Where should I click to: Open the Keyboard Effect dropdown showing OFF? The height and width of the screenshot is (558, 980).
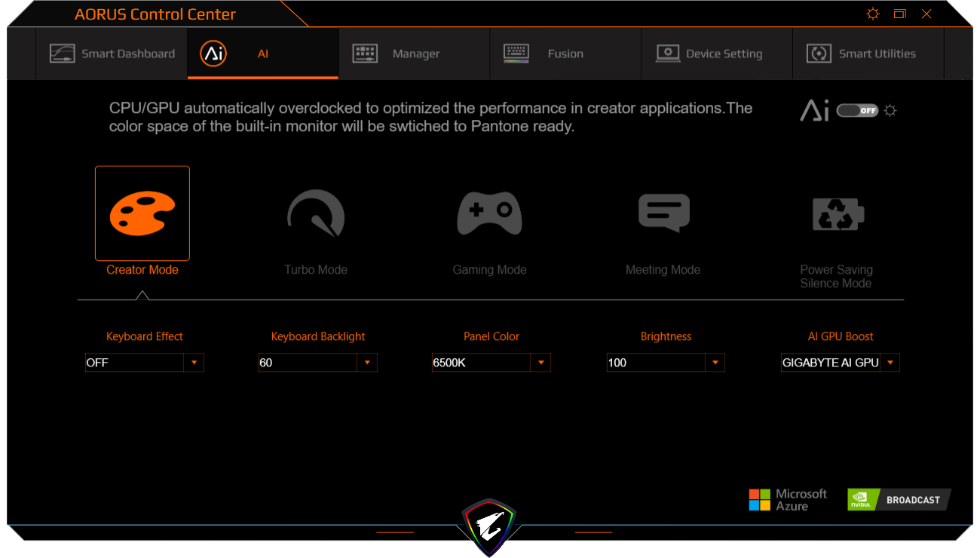click(x=144, y=363)
